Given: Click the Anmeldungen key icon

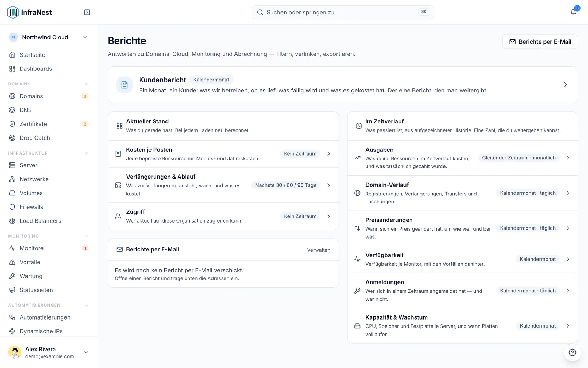Looking at the screenshot, I should [357, 291].
